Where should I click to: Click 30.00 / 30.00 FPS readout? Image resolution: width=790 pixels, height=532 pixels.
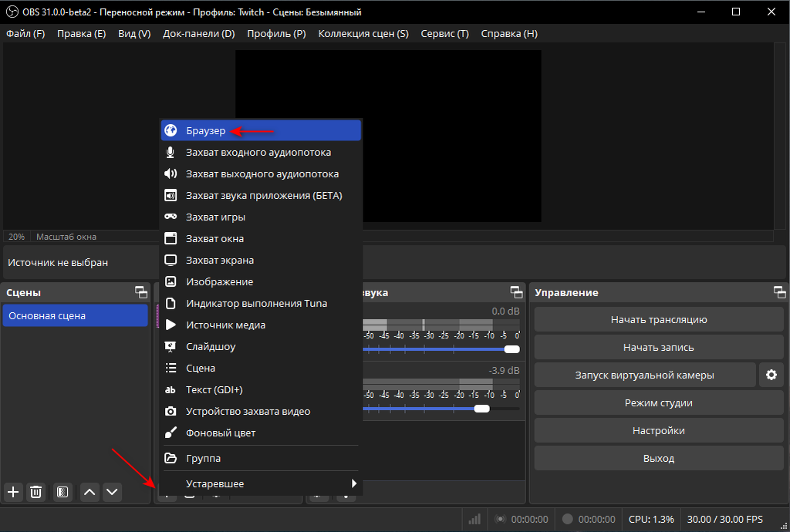coord(725,519)
